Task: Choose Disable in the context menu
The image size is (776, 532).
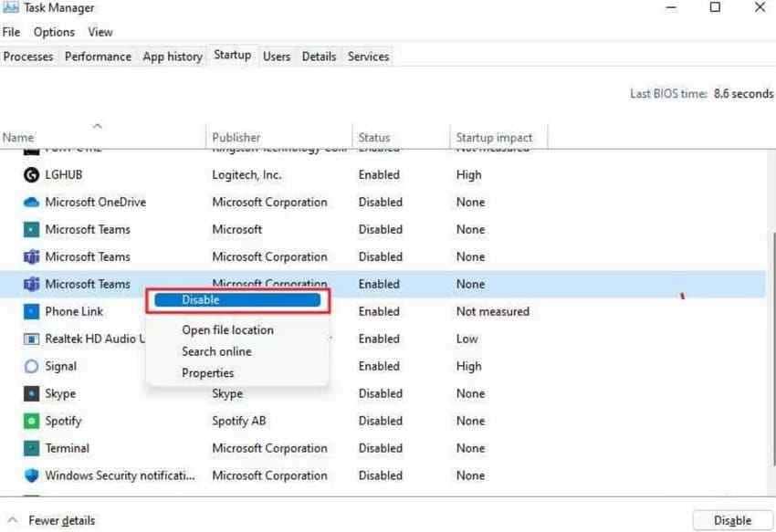Action: pos(237,300)
